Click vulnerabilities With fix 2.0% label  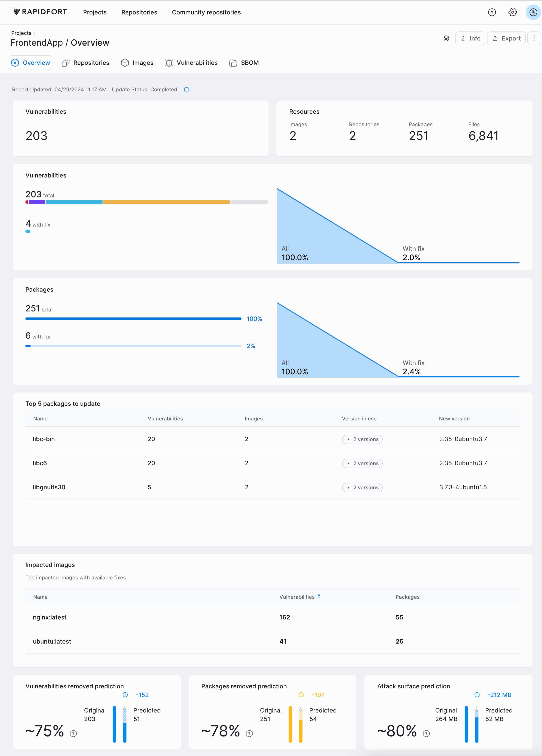(x=413, y=253)
